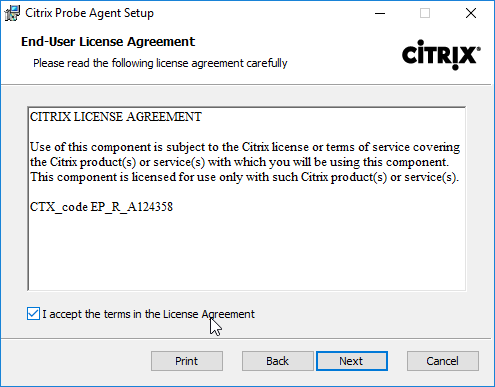Proceed with the Next button
Viewport: 495px width, 387px height.
[x=352, y=361]
